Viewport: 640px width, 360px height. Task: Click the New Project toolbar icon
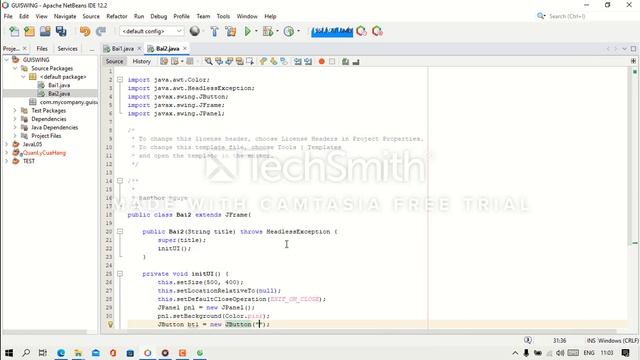tap(29, 31)
